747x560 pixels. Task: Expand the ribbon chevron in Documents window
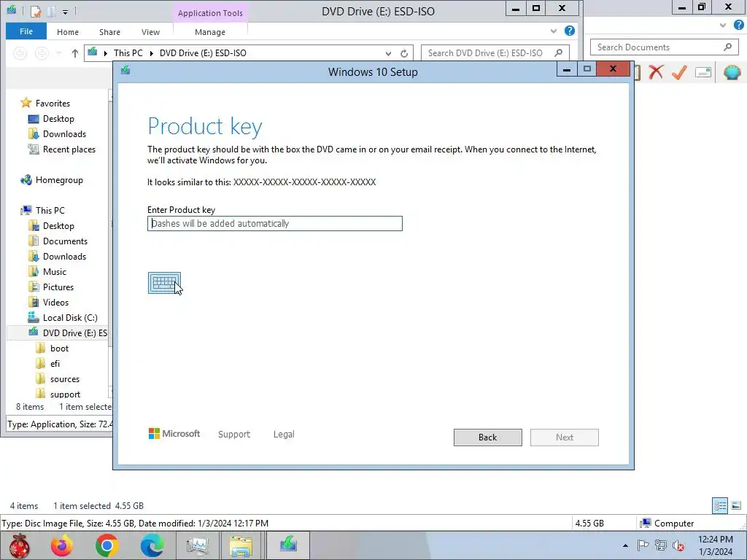723,26
